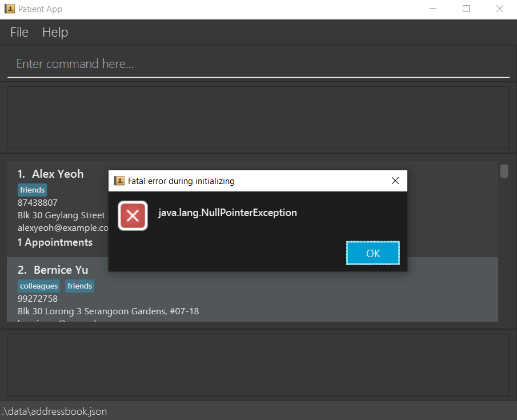The image size is (517, 420).
Task: Minimize the Patient App window
Action: point(433,9)
